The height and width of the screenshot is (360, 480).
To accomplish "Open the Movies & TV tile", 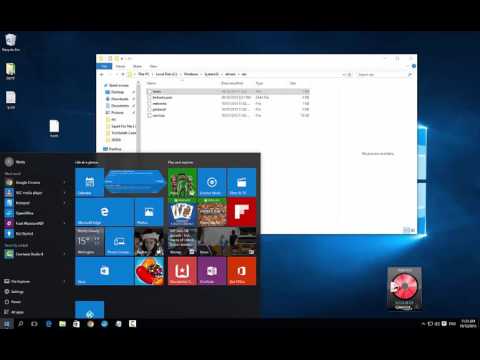I will pos(242,182).
